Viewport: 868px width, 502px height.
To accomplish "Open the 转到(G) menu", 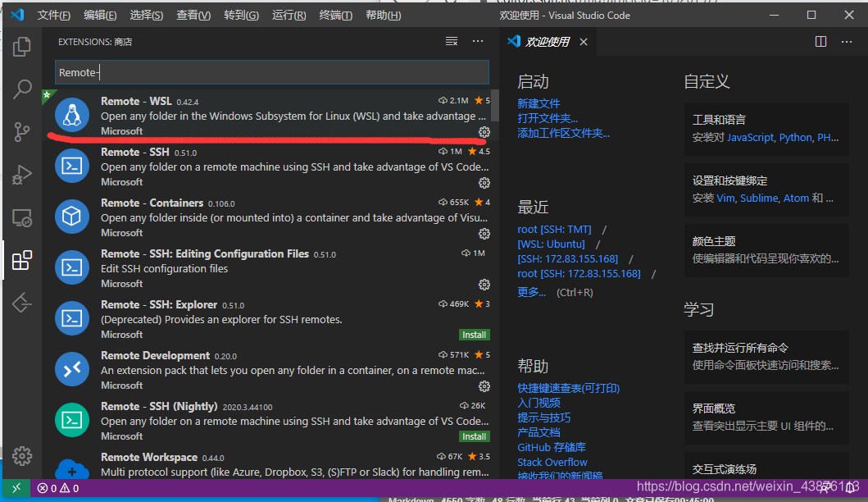I will coord(241,15).
